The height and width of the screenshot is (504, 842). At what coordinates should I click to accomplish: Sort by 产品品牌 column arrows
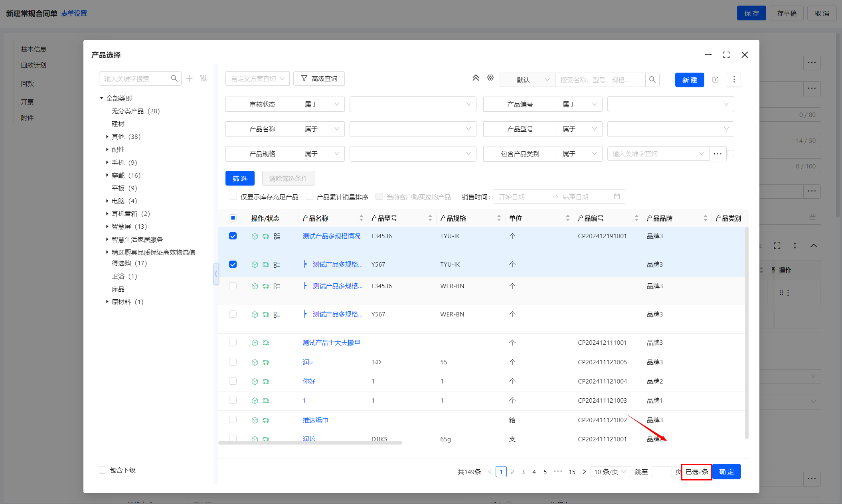[x=706, y=218]
